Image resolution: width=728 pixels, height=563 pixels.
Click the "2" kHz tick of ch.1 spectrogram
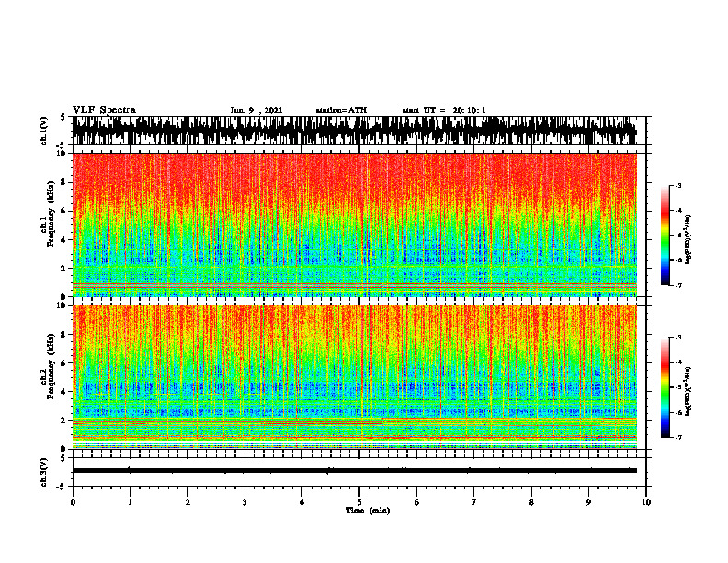[63, 269]
